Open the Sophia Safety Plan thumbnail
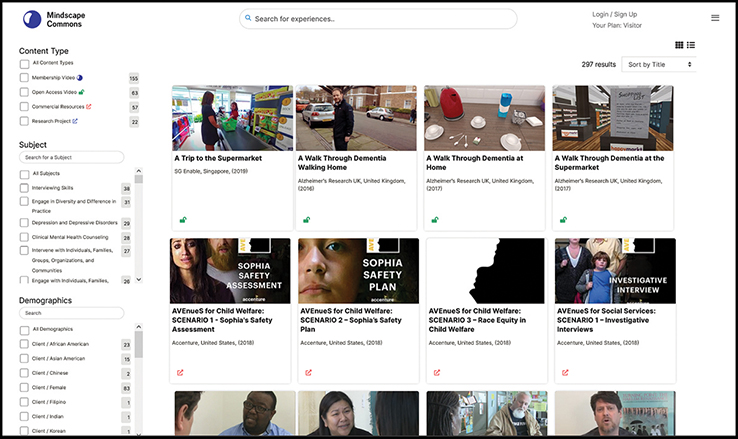738x439 pixels. (358, 271)
